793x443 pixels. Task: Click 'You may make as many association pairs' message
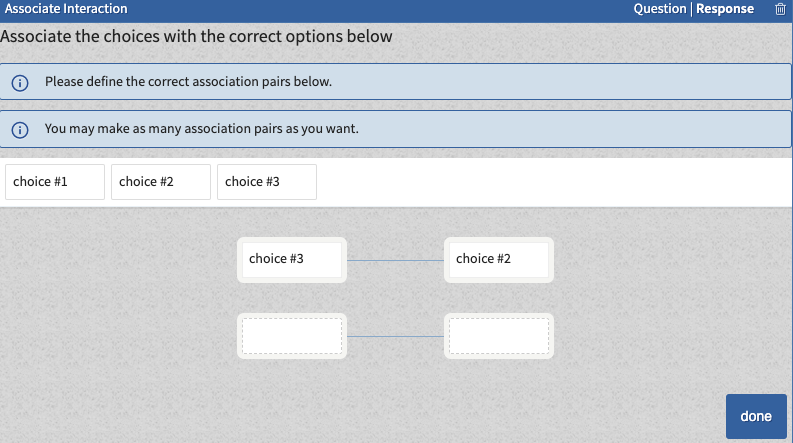tap(201, 128)
